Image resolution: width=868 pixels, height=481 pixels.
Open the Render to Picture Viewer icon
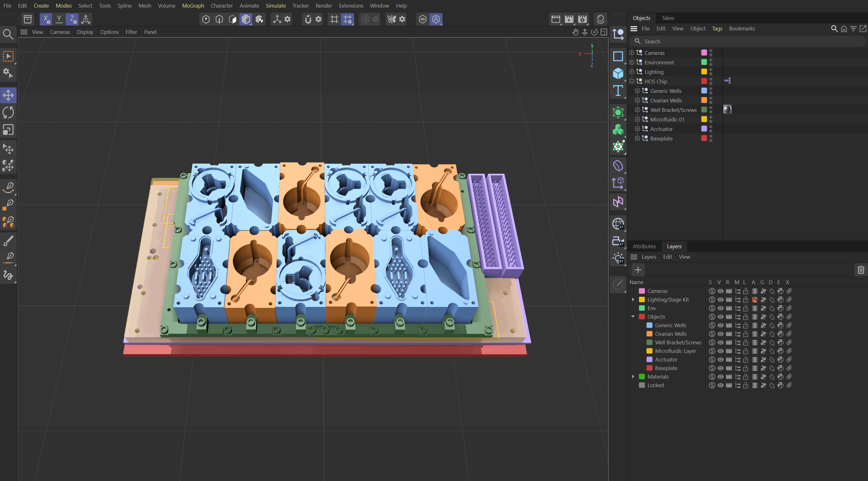pos(569,19)
